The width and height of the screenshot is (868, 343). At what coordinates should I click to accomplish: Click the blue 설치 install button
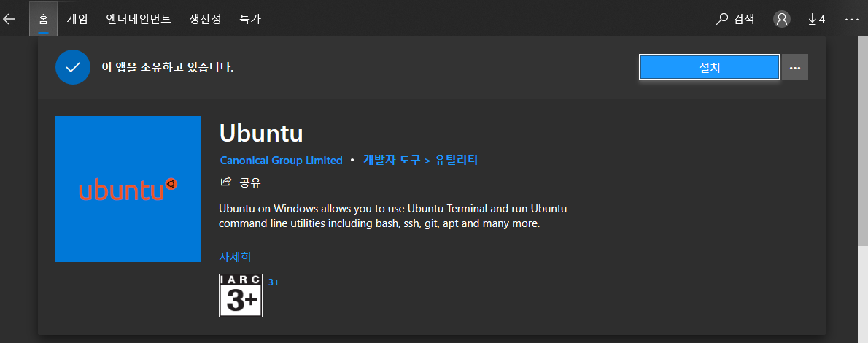[710, 68]
